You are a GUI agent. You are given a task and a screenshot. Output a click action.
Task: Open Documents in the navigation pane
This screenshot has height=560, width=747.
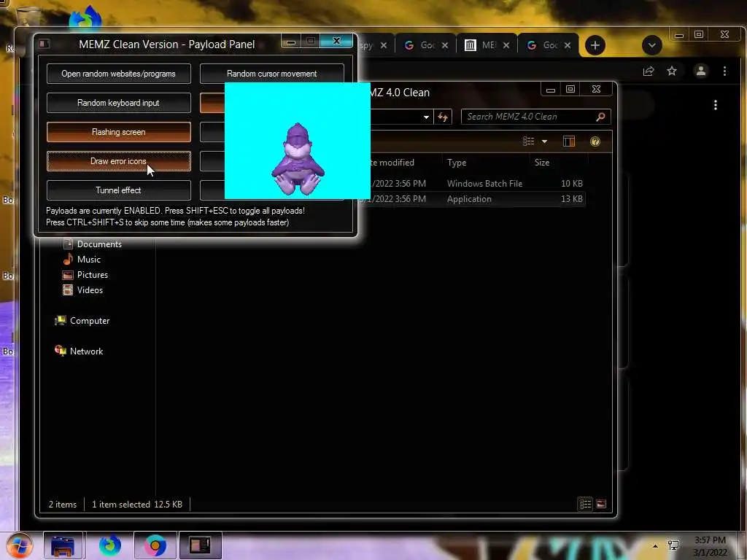pyautogui.click(x=99, y=244)
